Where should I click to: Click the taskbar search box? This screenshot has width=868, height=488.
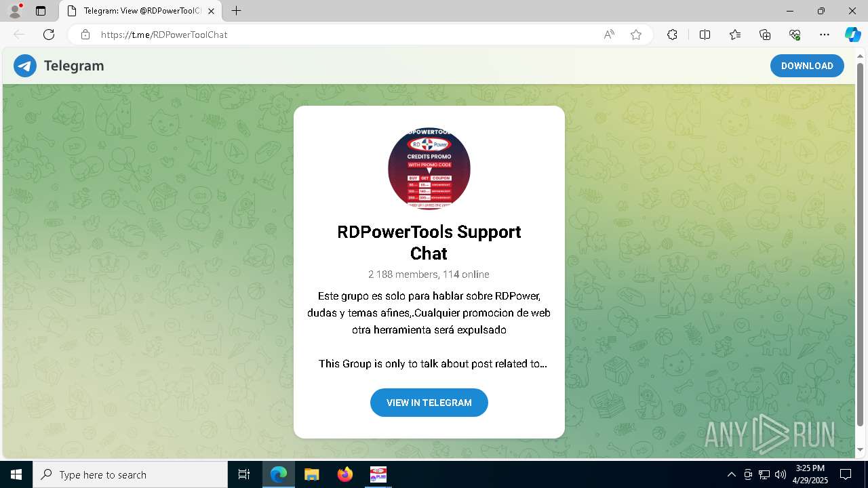pyautogui.click(x=130, y=474)
